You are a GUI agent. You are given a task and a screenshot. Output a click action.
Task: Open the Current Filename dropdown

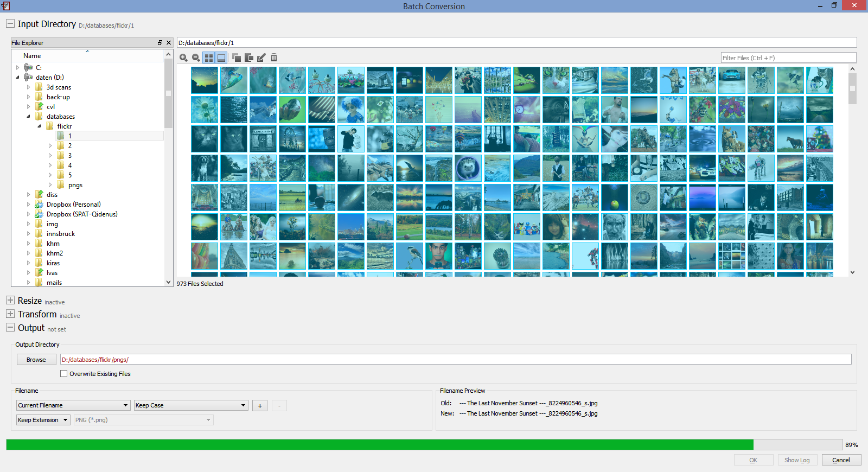point(73,405)
